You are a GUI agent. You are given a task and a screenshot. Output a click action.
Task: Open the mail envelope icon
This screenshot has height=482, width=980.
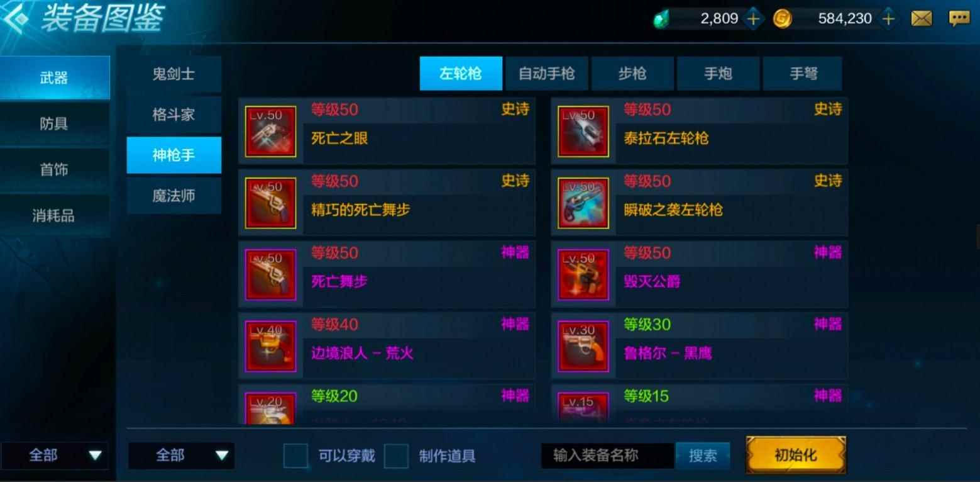click(x=922, y=19)
